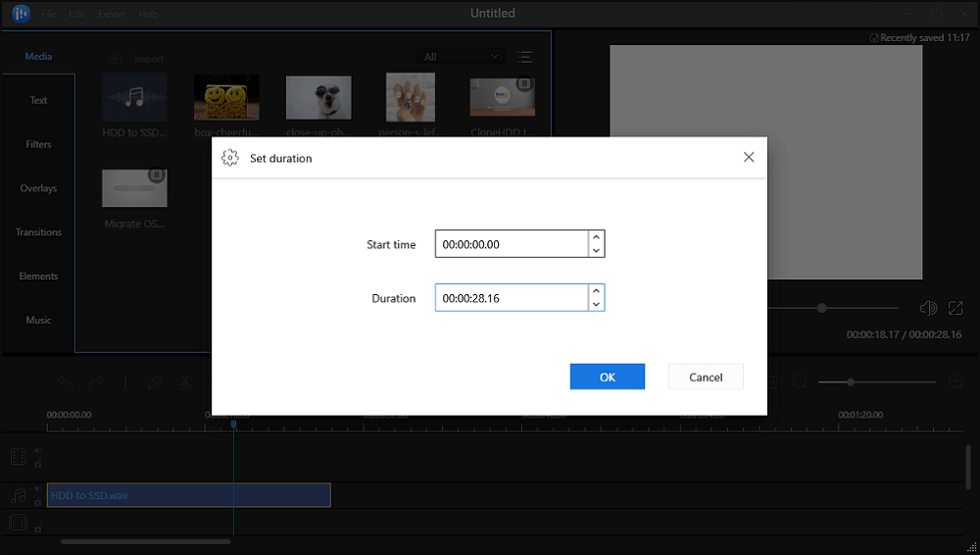Cancel the Set duration dialog

point(706,377)
